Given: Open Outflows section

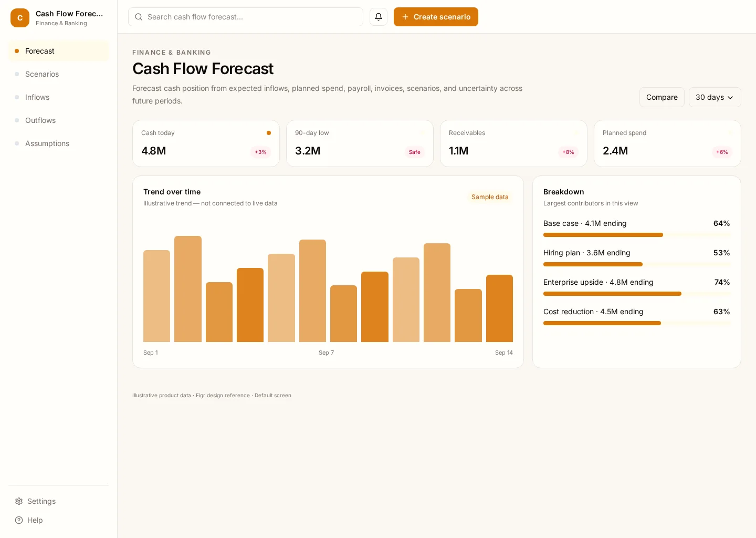Looking at the screenshot, I should point(59,120).
